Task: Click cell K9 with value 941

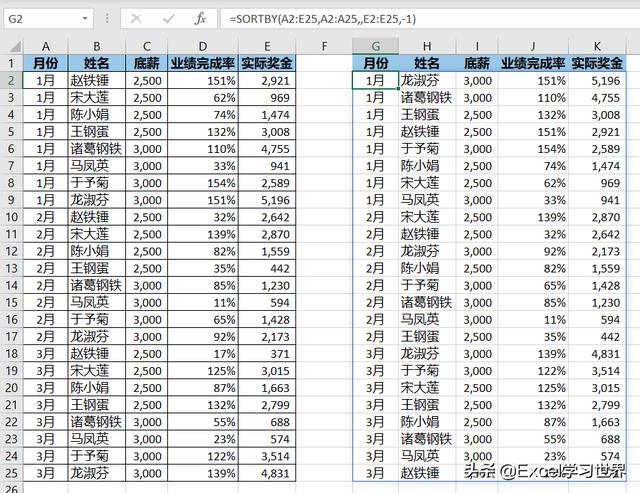Action: (597, 200)
